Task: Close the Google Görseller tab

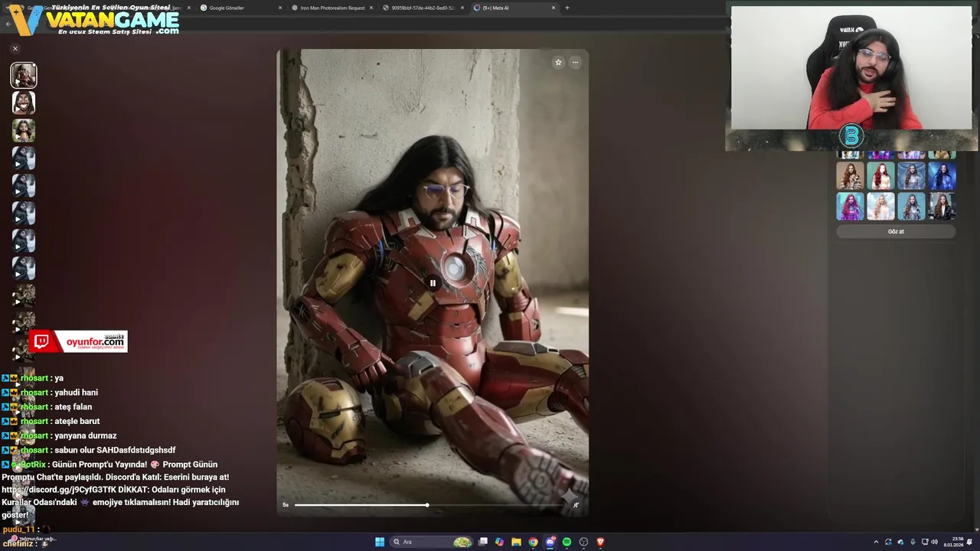Action: pos(280,8)
